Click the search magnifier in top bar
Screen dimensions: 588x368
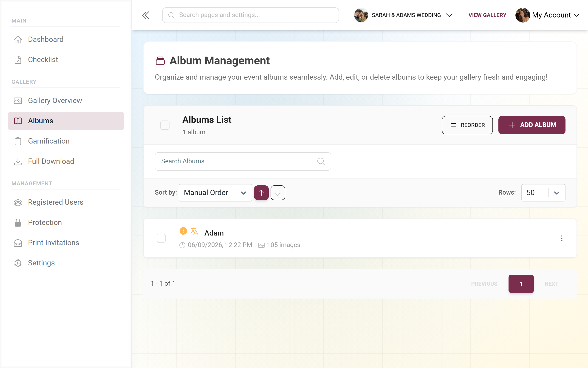171,15
